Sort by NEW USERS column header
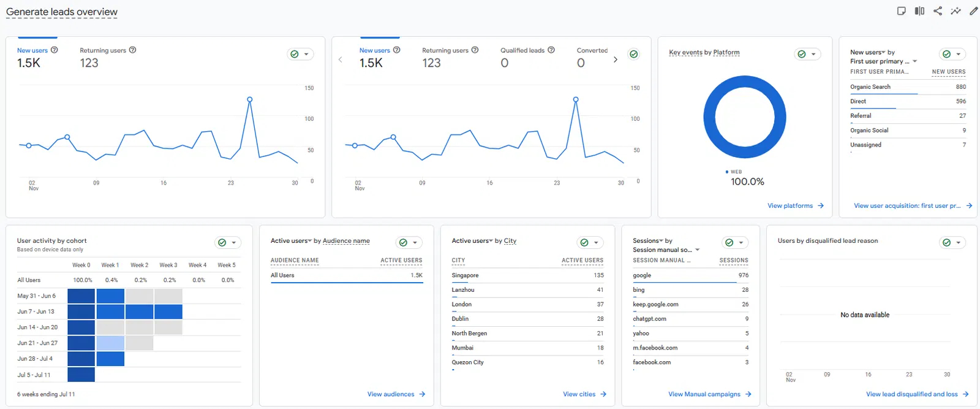Image resolution: width=980 pixels, height=409 pixels. point(948,72)
